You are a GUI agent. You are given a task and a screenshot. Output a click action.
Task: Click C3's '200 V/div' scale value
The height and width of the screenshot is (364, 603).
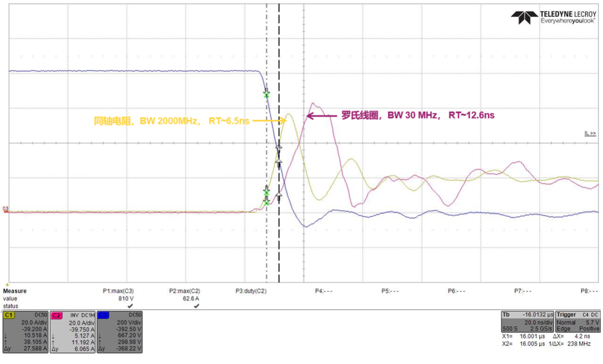tap(129, 323)
